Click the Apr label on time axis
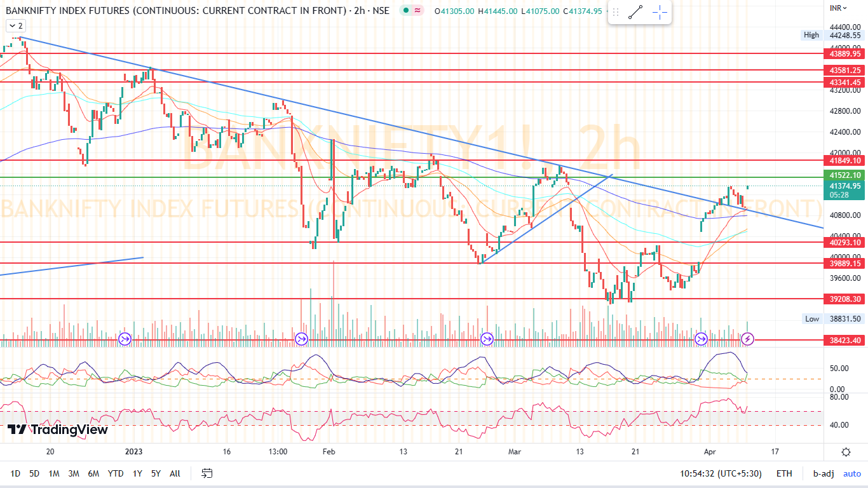Screen dimensions: 868x488 tap(709, 452)
